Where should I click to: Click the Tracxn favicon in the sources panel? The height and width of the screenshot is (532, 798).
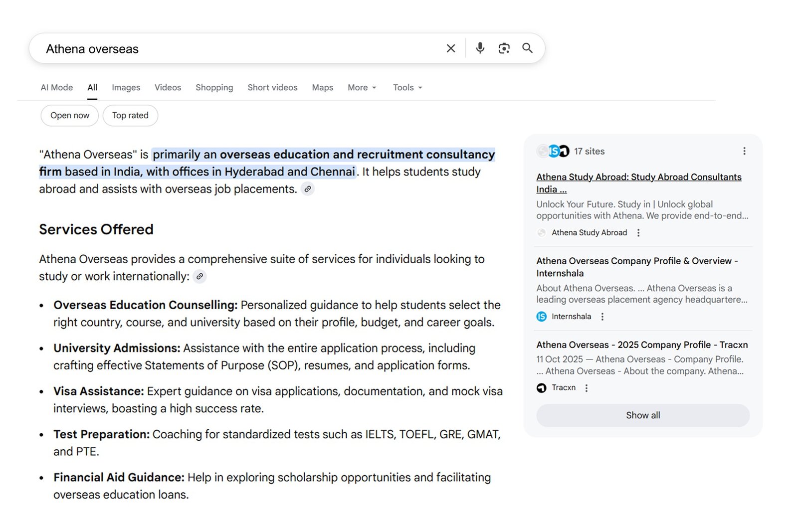pyautogui.click(x=541, y=387)
